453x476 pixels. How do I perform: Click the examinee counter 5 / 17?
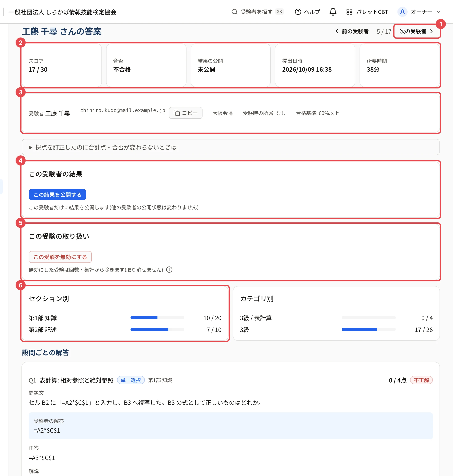tap(384, 31)
